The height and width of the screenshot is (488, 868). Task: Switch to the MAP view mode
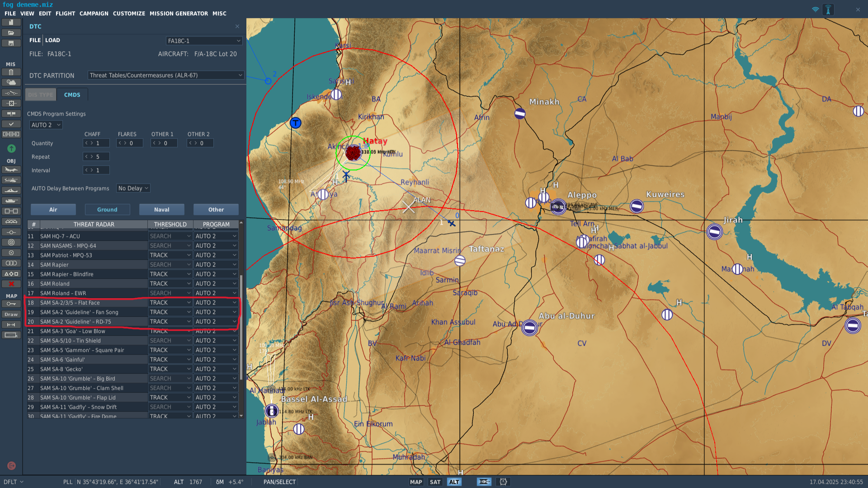(x=416, y=482)
